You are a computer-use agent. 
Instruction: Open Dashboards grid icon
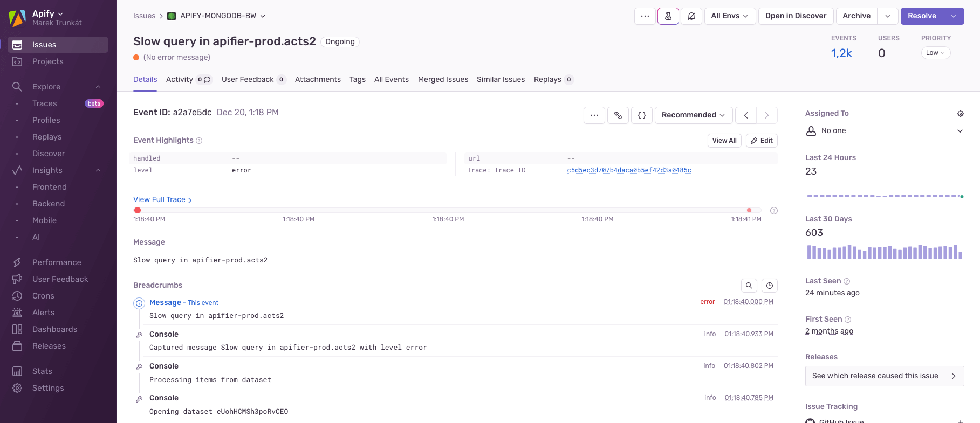[x=17, y=329]
